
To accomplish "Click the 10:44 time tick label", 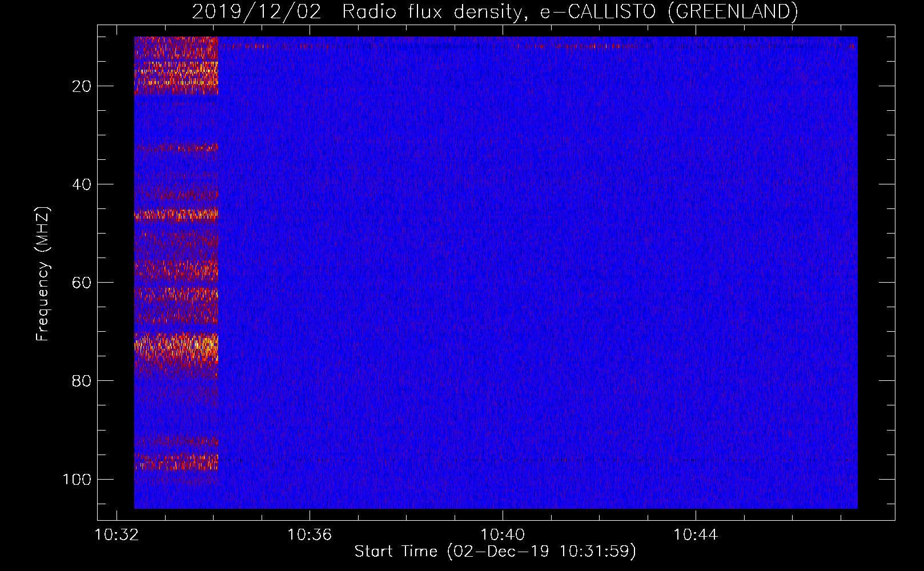I will 696,535.
